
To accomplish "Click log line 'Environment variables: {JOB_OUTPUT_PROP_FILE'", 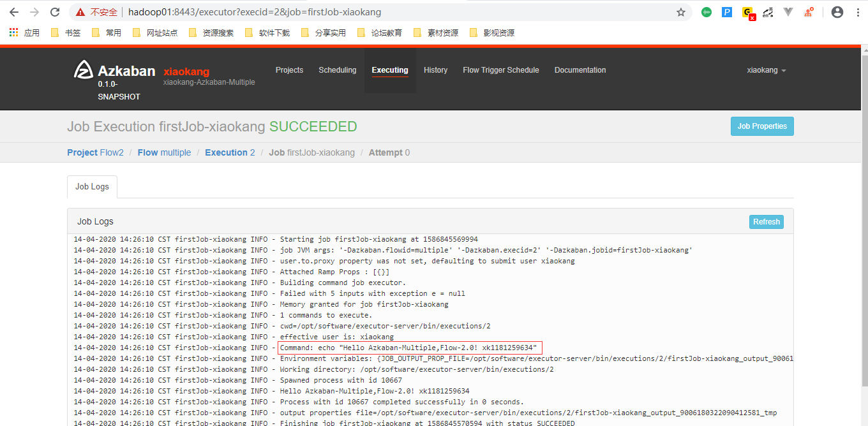I will pos(433,358).
